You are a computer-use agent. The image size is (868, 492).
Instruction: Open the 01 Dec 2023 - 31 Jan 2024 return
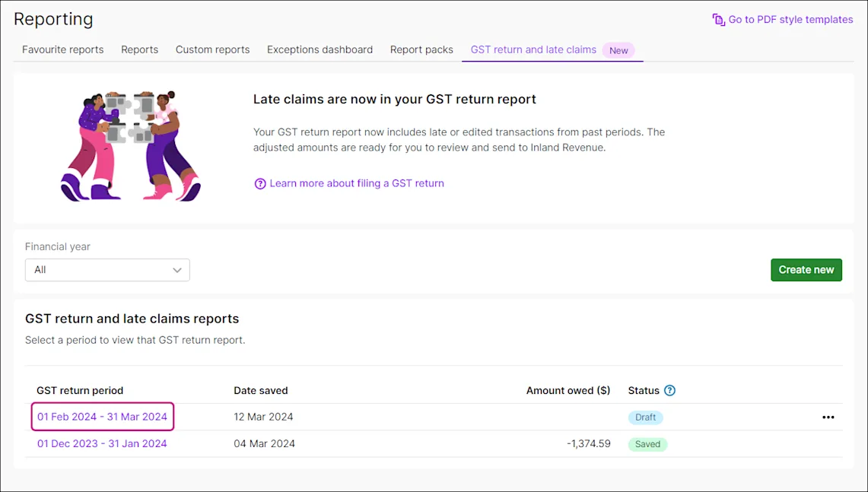102,443
